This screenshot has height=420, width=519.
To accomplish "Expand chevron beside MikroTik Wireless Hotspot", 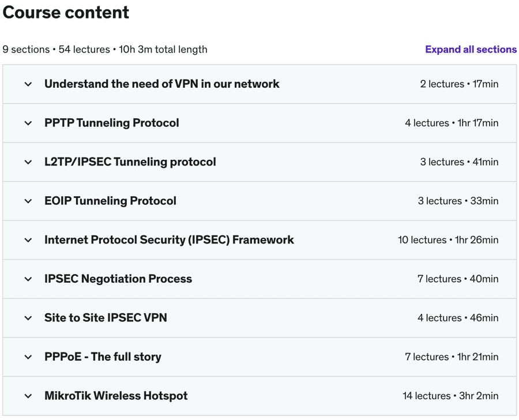I will coord(28,396).
